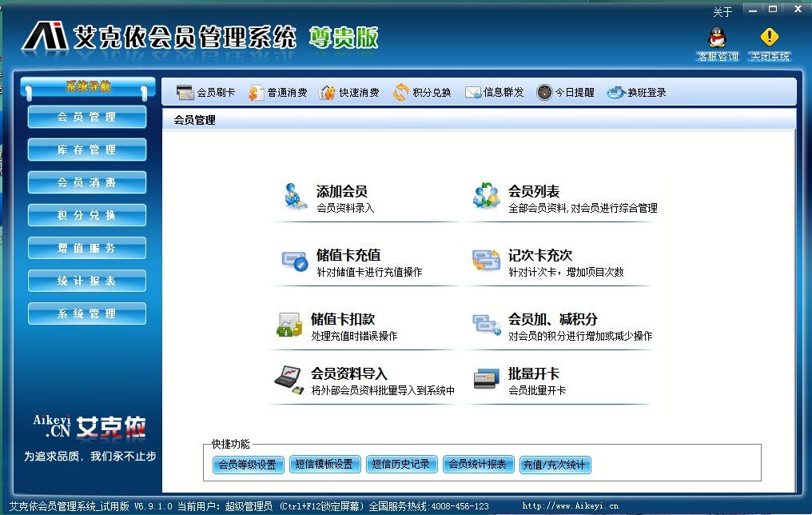Click the yellow 关闭系统 warning icon
This screenshot has width=812, height=515.
[770, 38]
